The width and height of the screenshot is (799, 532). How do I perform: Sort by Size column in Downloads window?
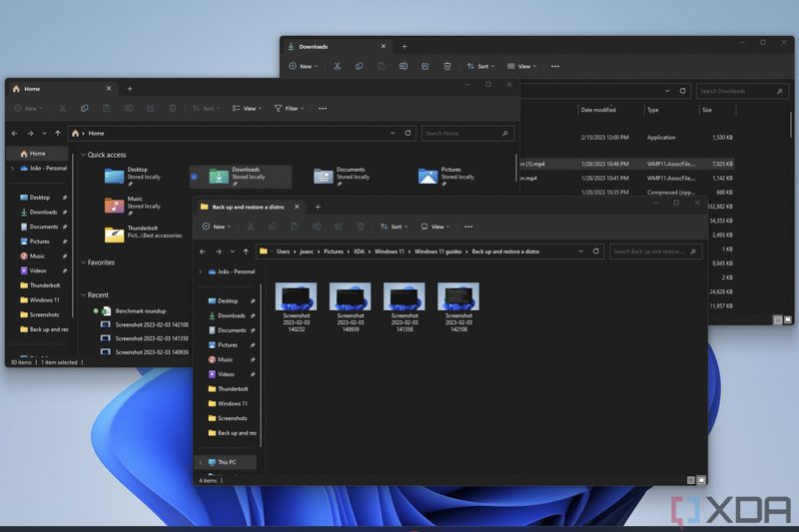707,110
